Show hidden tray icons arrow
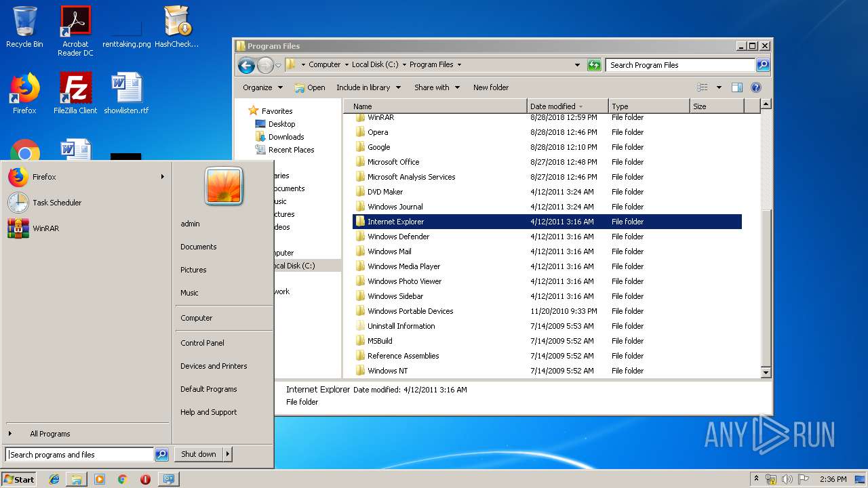Viewport: 868px width, 488px height. pyautogui.click(x=756, y=479)
